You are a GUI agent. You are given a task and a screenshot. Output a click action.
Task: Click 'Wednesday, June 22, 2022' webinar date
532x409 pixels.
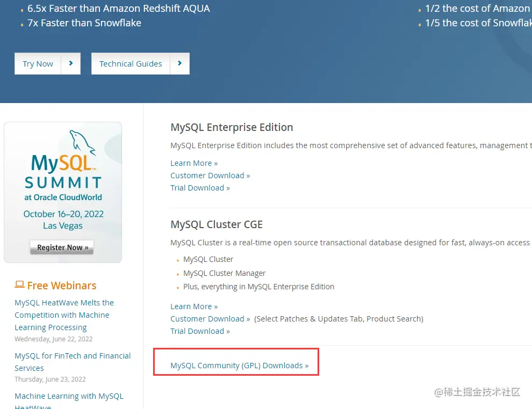[x=54, y=339]
